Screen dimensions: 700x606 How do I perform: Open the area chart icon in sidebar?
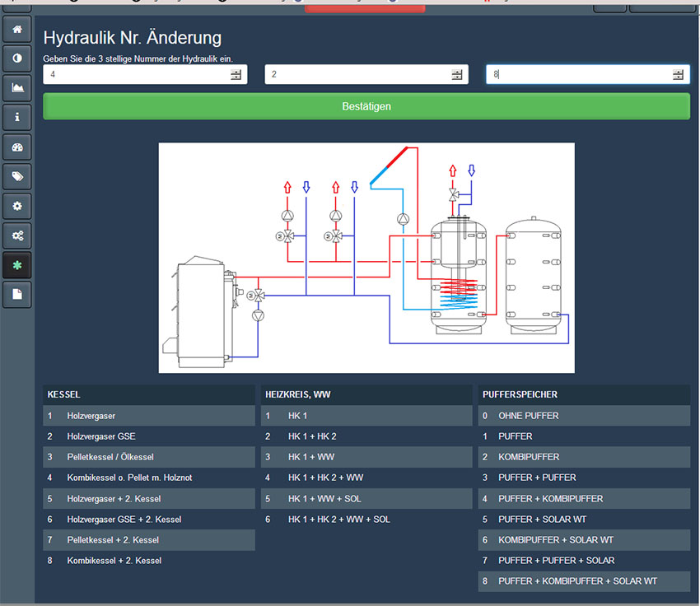[17, 87]
